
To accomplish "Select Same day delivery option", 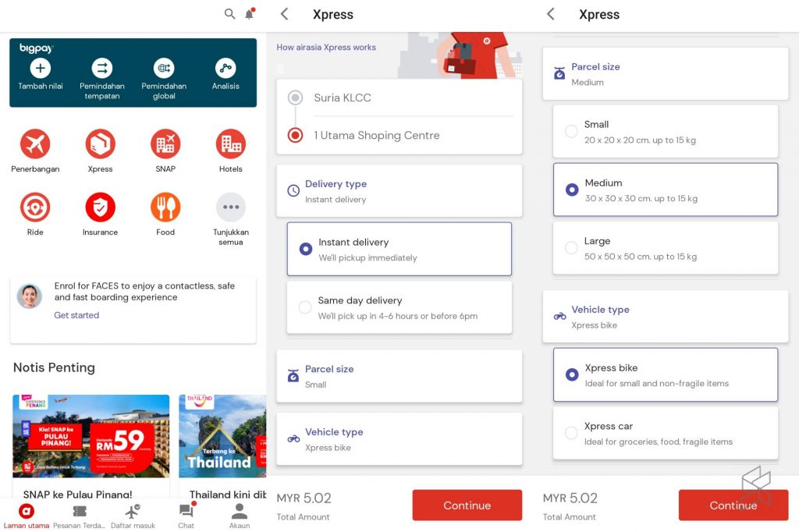I will coord(399,307).
